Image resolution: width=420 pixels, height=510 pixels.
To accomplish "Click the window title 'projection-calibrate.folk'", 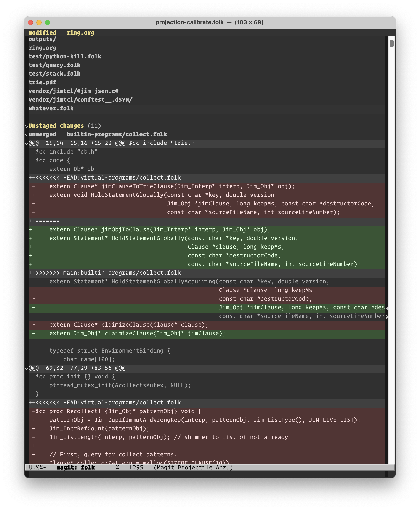I will coord(189,22).
